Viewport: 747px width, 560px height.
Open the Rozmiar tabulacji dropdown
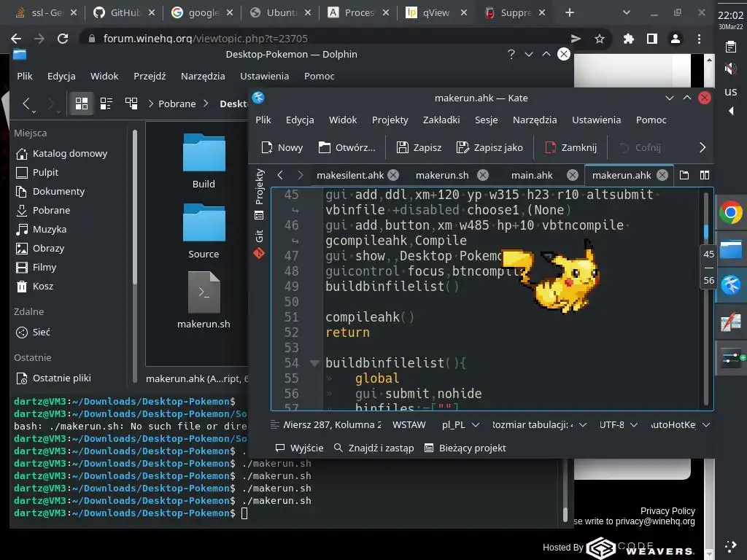[539, 424]
